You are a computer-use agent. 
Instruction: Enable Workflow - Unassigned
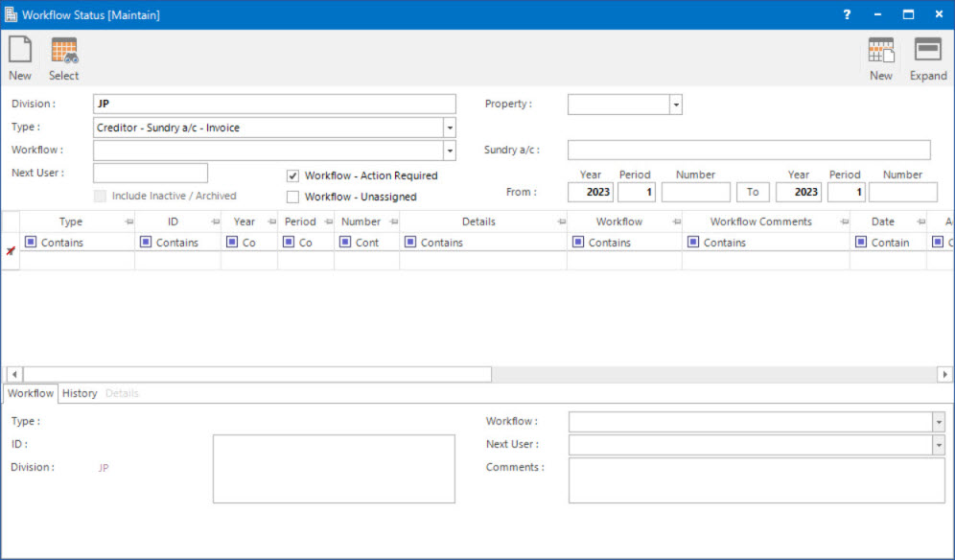point(292,197)
